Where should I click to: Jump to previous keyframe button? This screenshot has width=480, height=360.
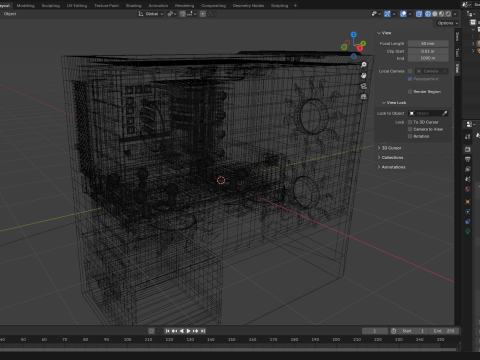point(174,331)
